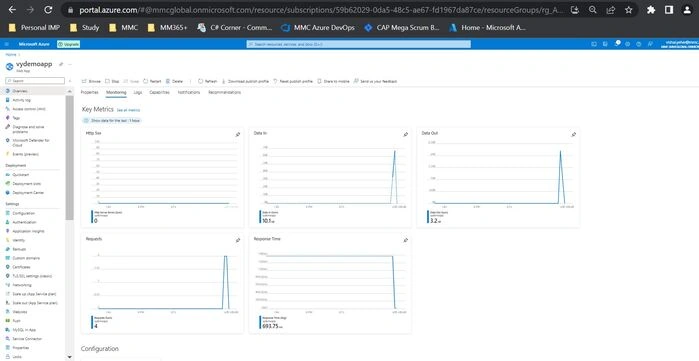Image resolution: width=699 pixels, height=361 pixels.
Task: Click Reset publish profile
Action: click(x=293, y=82)
